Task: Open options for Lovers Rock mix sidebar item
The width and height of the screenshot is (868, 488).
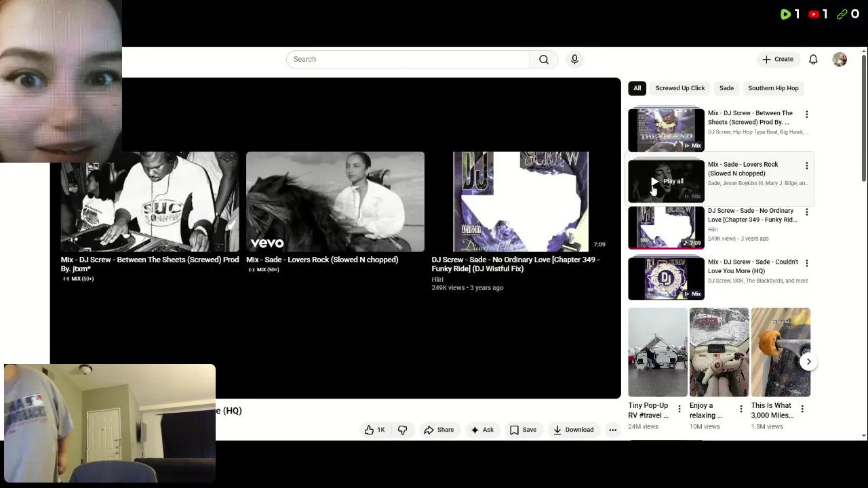Action: tap(806, 165)
